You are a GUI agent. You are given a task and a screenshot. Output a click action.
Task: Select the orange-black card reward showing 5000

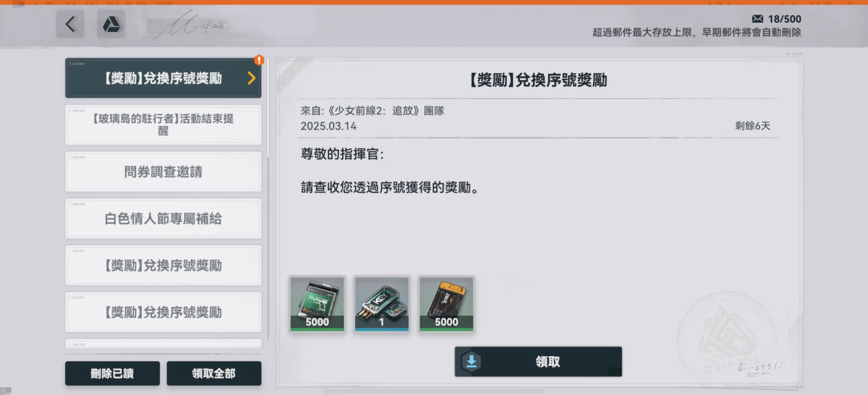tap(446, 304)
